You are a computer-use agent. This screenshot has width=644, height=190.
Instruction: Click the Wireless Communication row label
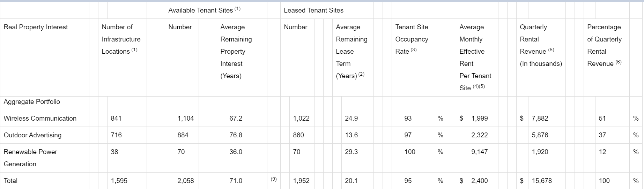(x=40, y=119)
